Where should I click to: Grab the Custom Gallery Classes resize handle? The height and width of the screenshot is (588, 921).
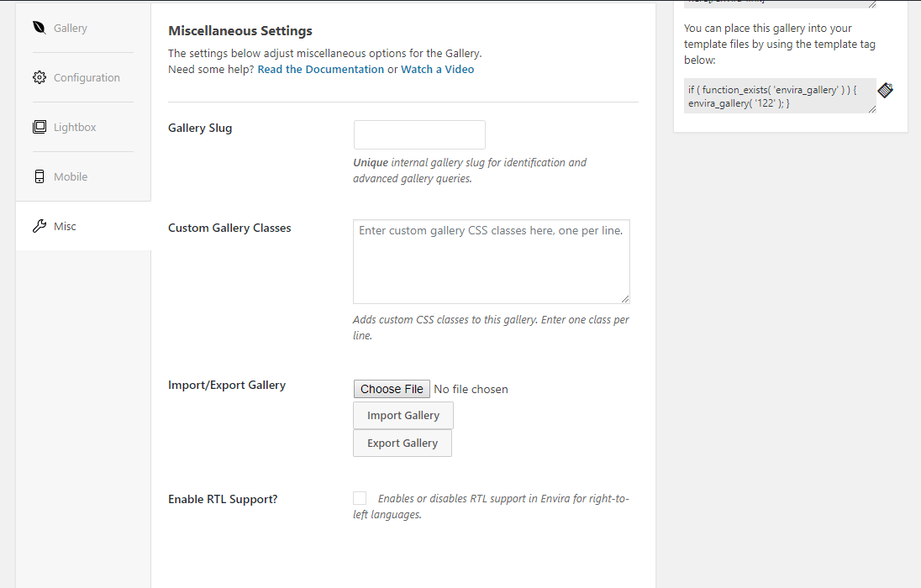(x=625, y=299)
